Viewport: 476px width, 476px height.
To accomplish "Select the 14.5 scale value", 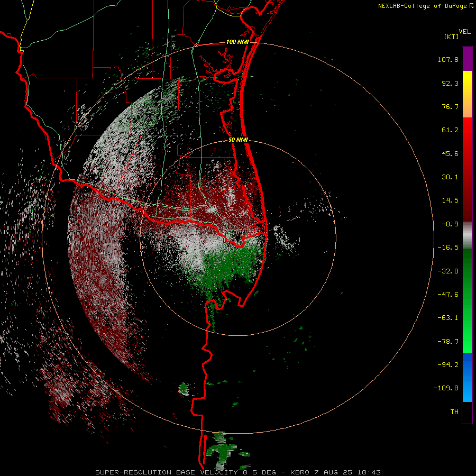I will coord(450,200).
